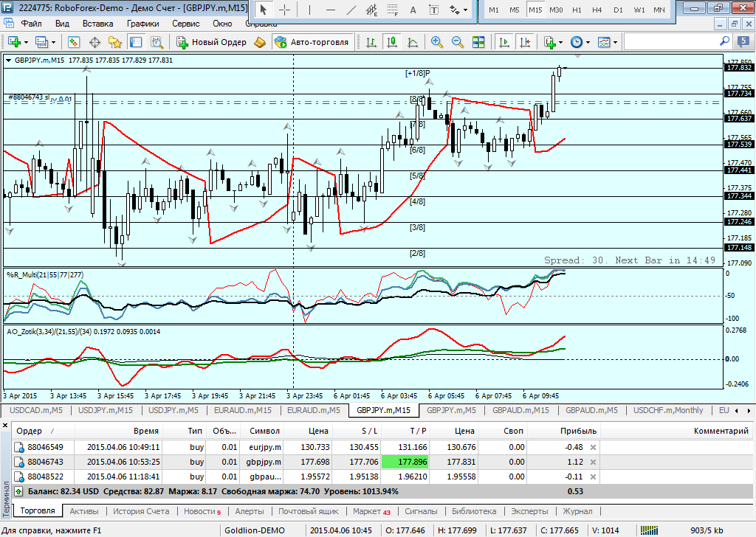Toggle the Data Window crosshair icon

[x=95, y=42]
